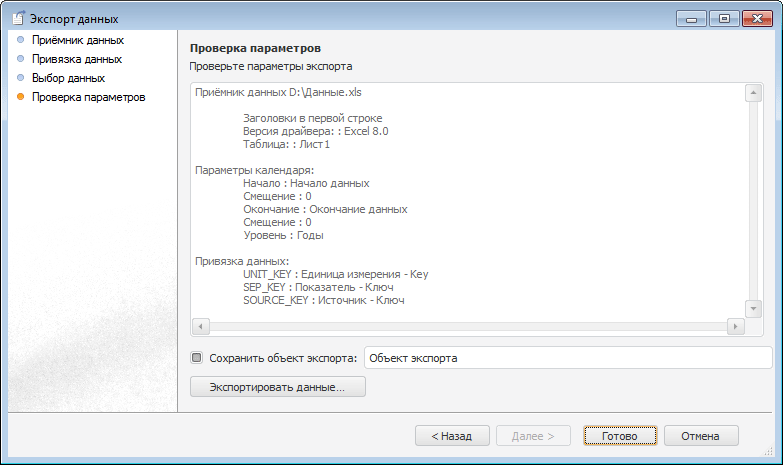Select the Выбор данных step
Image resolution: width=783 pixels, height=465 pixels.
click(68, 78)
